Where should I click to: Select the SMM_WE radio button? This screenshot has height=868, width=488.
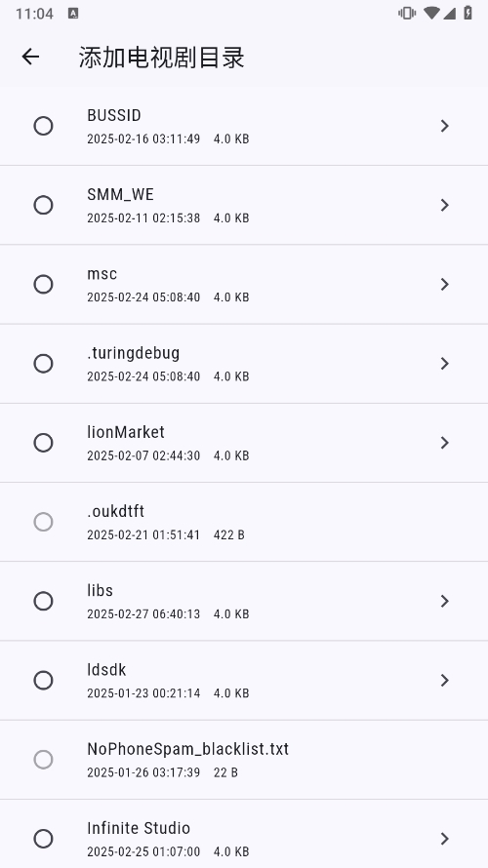click(x=43, y=205)
